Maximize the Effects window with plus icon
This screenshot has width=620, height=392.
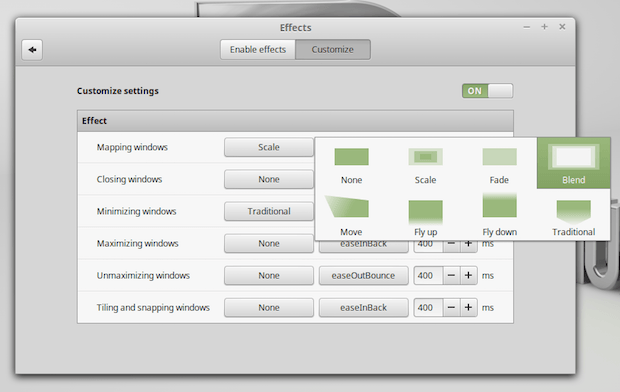pos(544,27)
